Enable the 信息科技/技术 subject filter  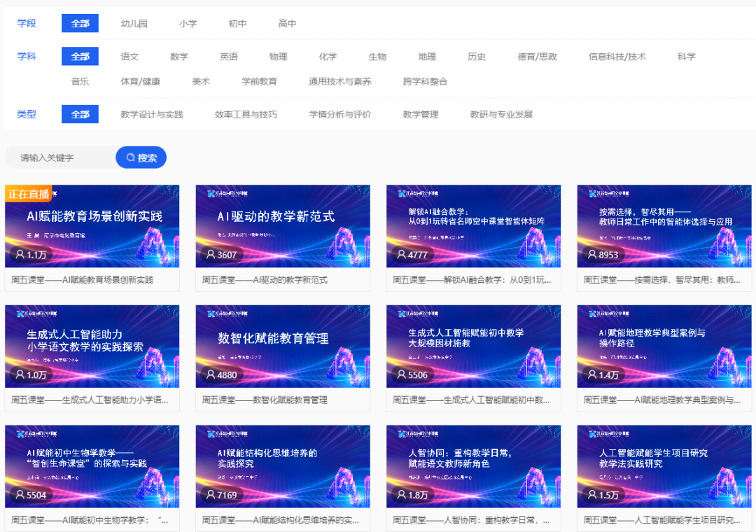(x=619, y=57)
